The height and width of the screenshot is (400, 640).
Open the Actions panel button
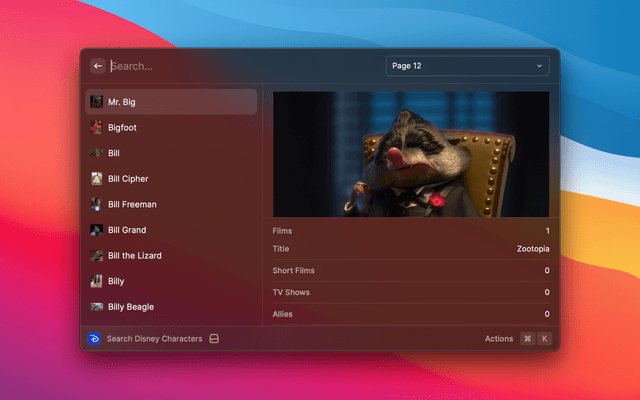point(498,339)
